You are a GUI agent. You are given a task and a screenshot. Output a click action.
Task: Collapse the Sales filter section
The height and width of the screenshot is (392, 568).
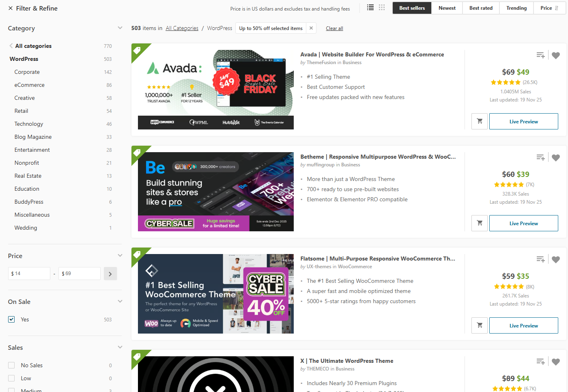tap(120, 347)
